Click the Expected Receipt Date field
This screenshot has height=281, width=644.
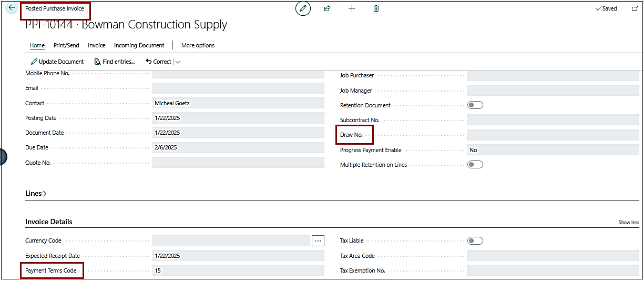click(238, 256)
